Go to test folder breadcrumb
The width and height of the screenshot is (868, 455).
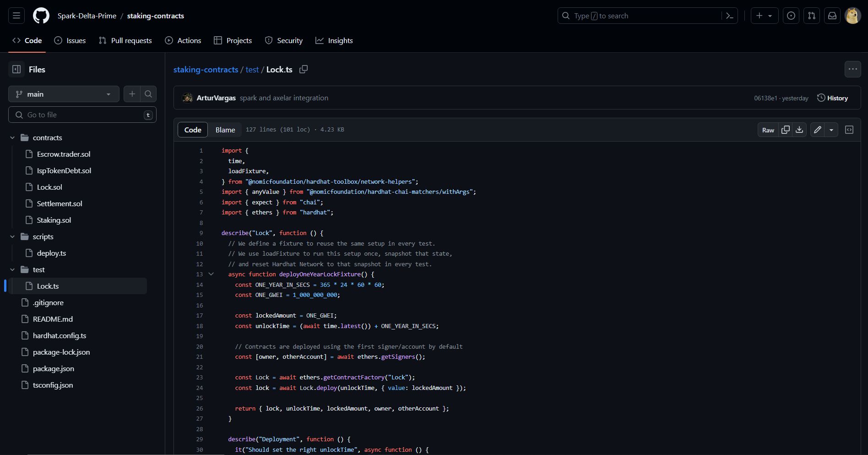click(252, 69)
